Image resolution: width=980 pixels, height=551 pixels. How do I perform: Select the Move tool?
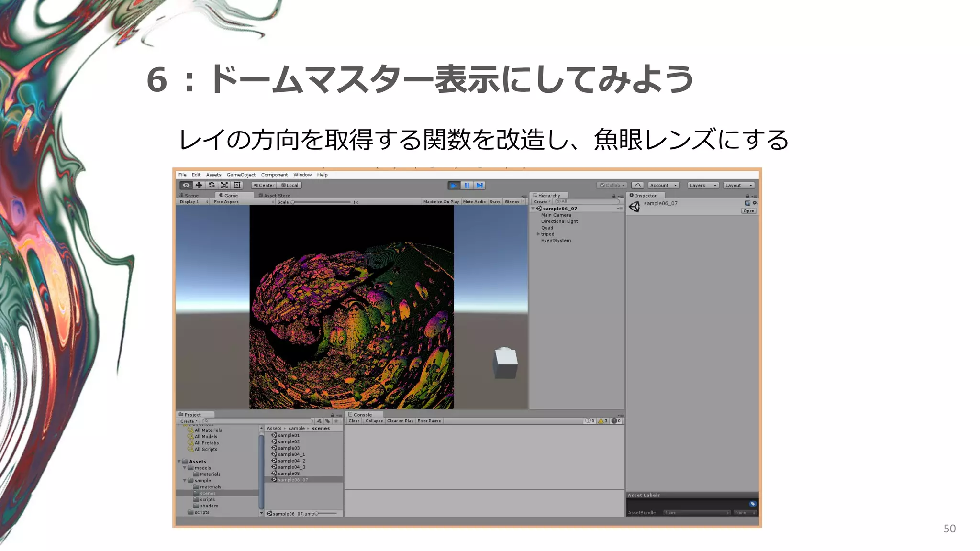(x=199, y=185)
